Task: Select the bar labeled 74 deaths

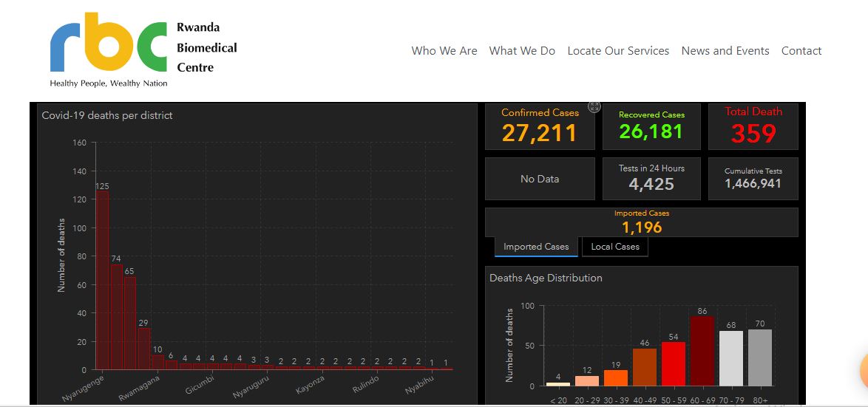Action: (116, 317)
